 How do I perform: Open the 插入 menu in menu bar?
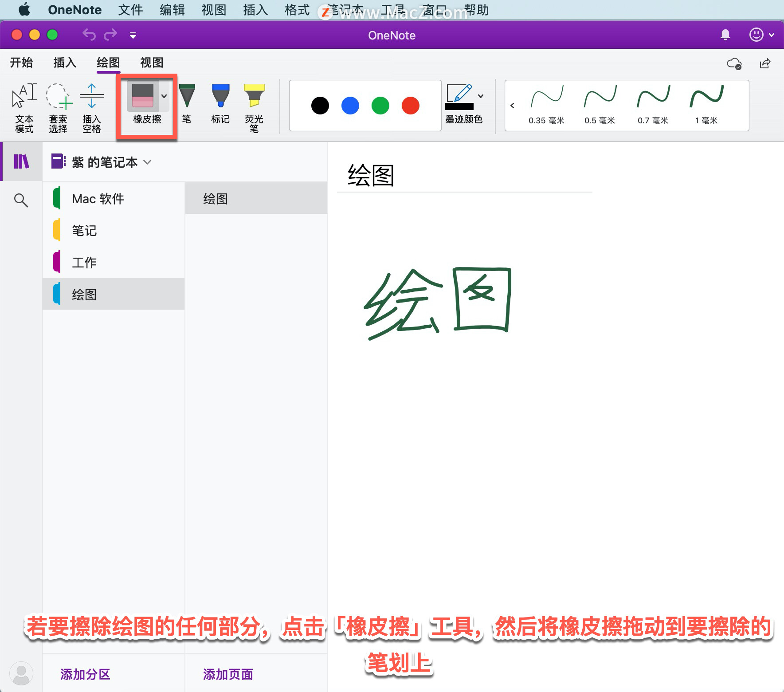click(255, 10)
